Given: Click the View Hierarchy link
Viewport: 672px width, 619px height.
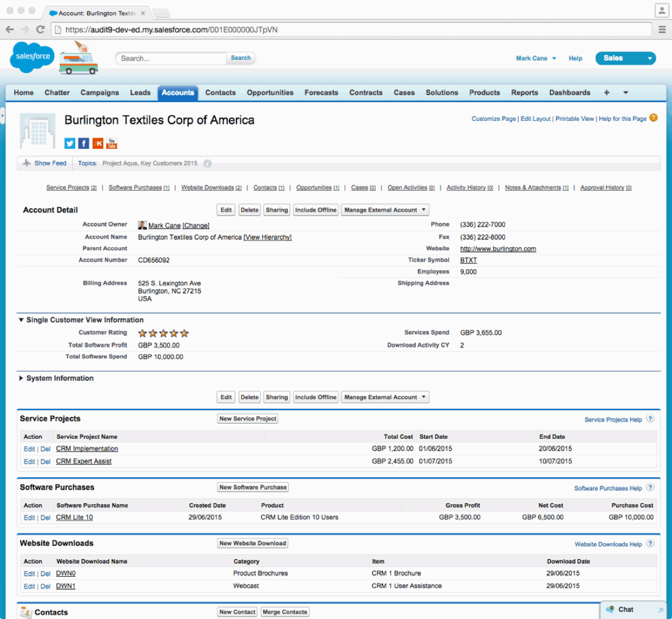Looking at the screenshot, I should point(268,237).
